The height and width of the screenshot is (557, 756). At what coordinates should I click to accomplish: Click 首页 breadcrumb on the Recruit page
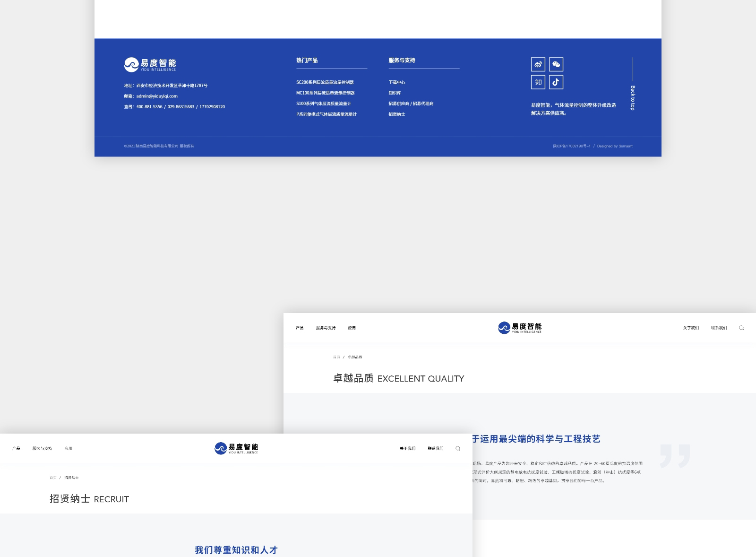53,478
